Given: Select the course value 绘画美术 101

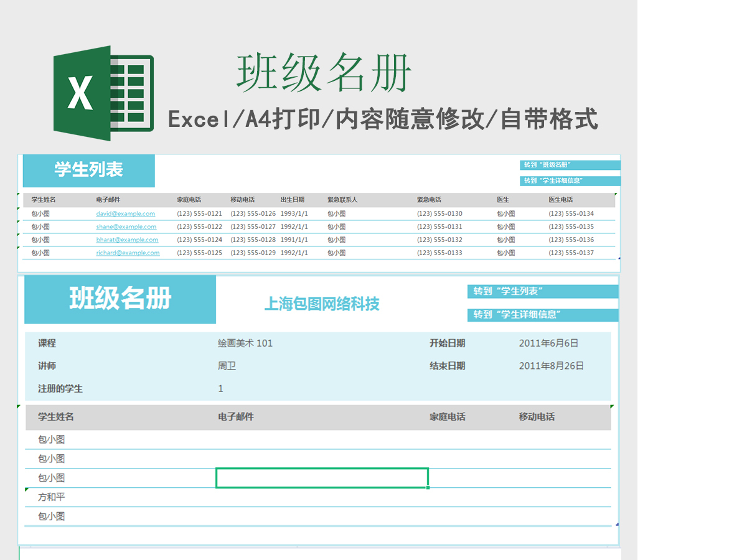Looking at the screenshot, I should click(245, 343).
